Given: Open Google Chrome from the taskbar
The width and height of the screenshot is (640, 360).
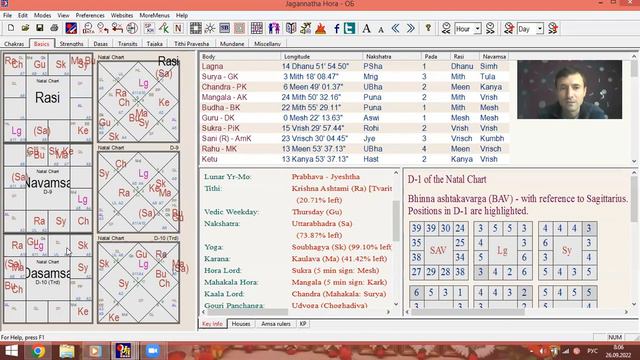Looking at the screenshot, I should click(x=38, y=351).
